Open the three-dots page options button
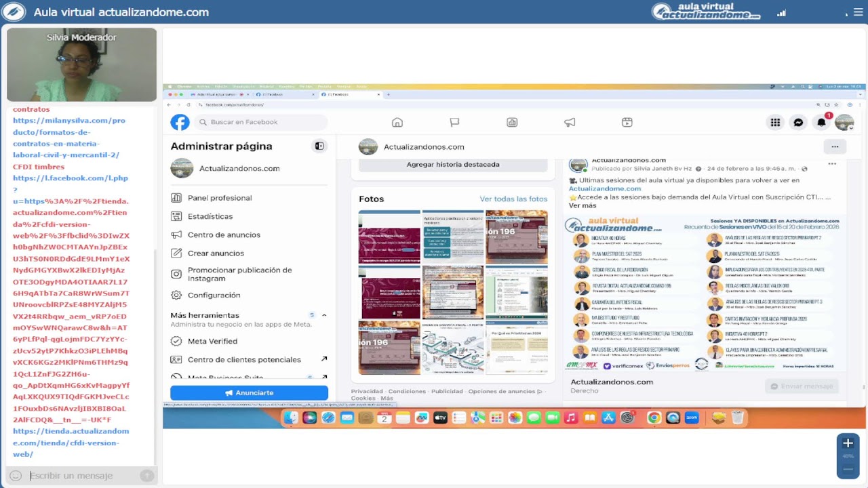The height and width of the screenshot is (488, 868). coord(835,146)
